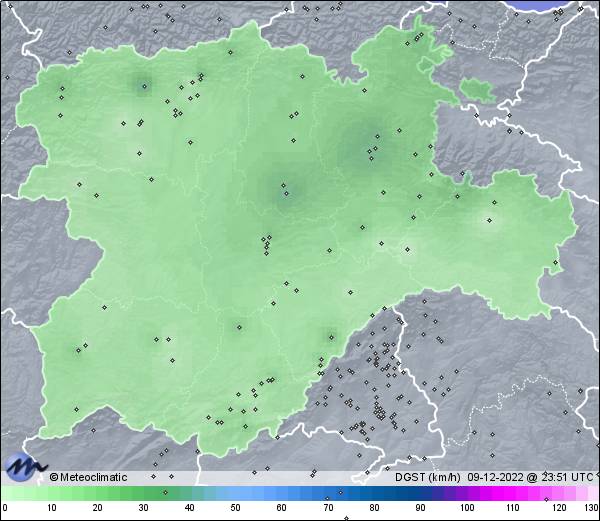The width and height of the screenshot is (600, 521).
Task: Click the scale label 30
Action: click(x=143, y=508)
